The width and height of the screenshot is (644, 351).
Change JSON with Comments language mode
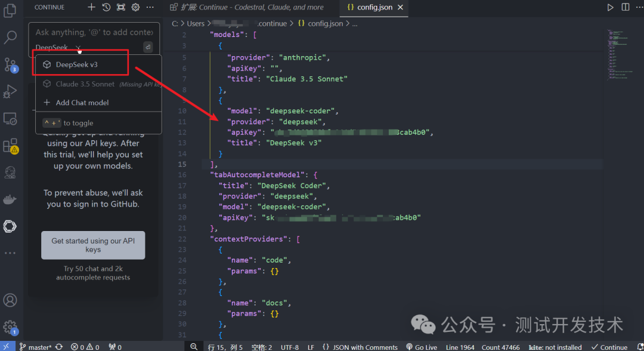coord(360,347)
